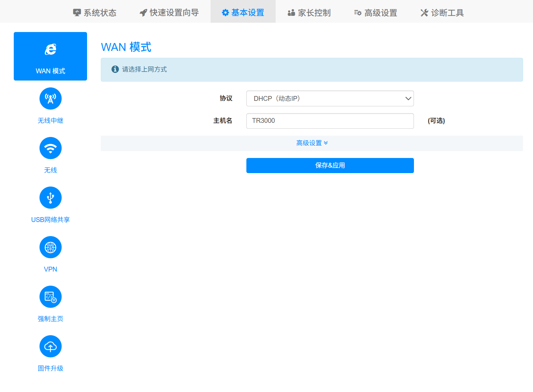The image size is (533, 392).
Task: Go to the 家长控制 tab
Action: point(309,13)
